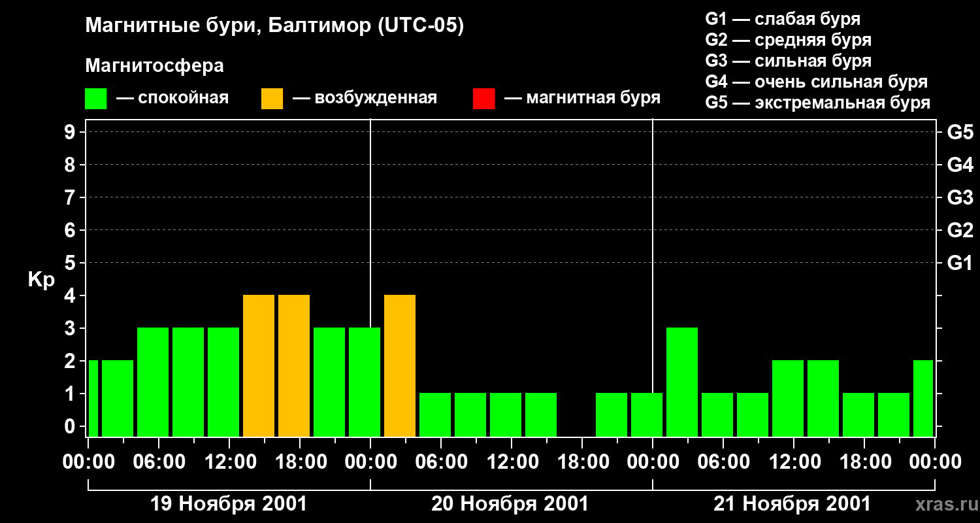980x523 pixels.
Task: Click the 'G5 — экстремальная буря' legend line
Action: pos(818,102)
